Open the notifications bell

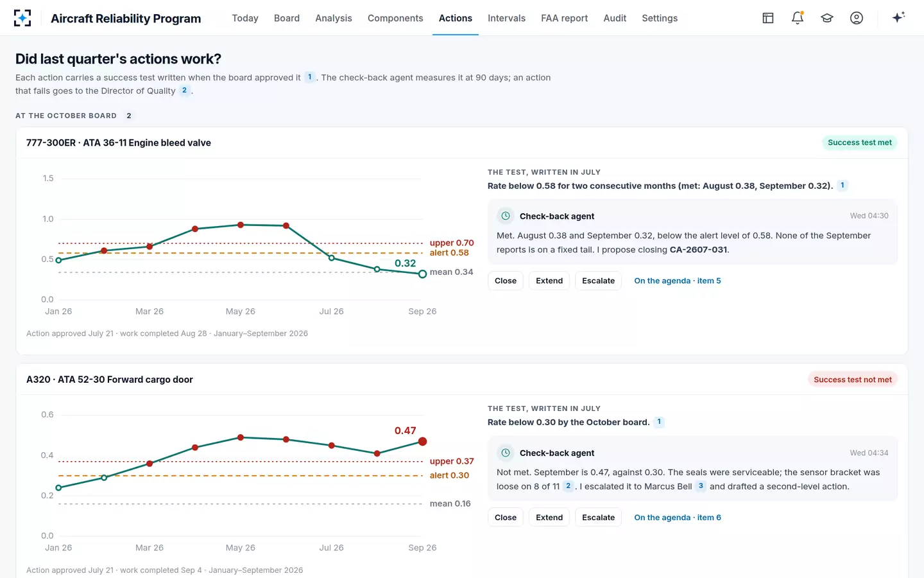coord(798,18)
